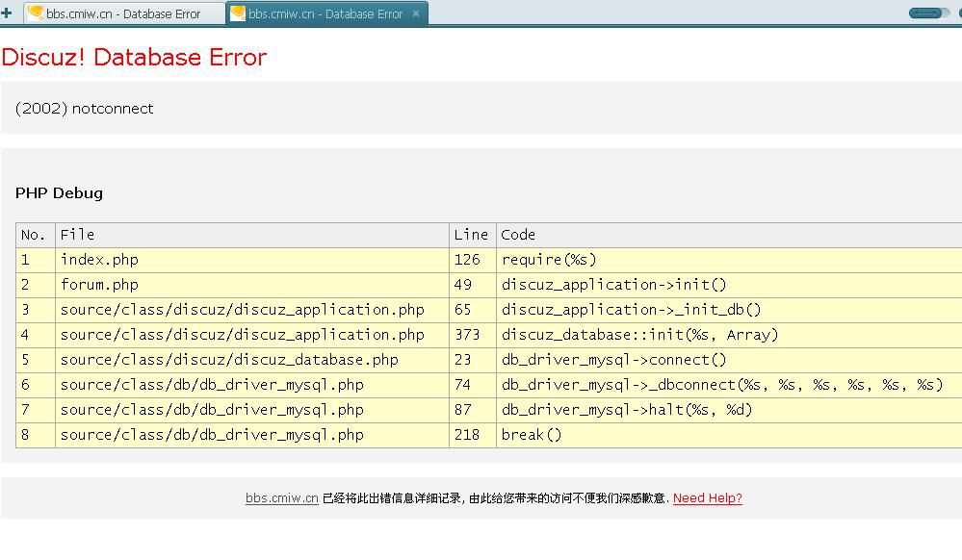Click the favicon of the first tab
Screen dimensions: 962x560
click(37, 13)
